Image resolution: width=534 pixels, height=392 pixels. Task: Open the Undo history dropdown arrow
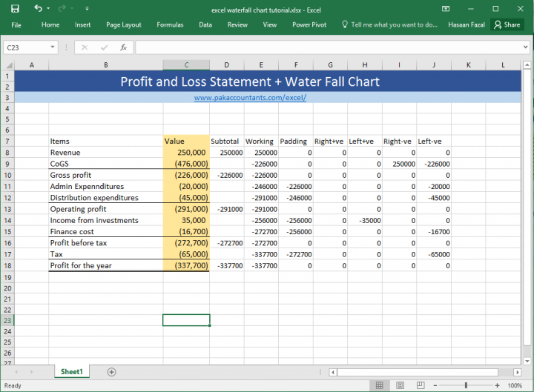click(48, 8)
